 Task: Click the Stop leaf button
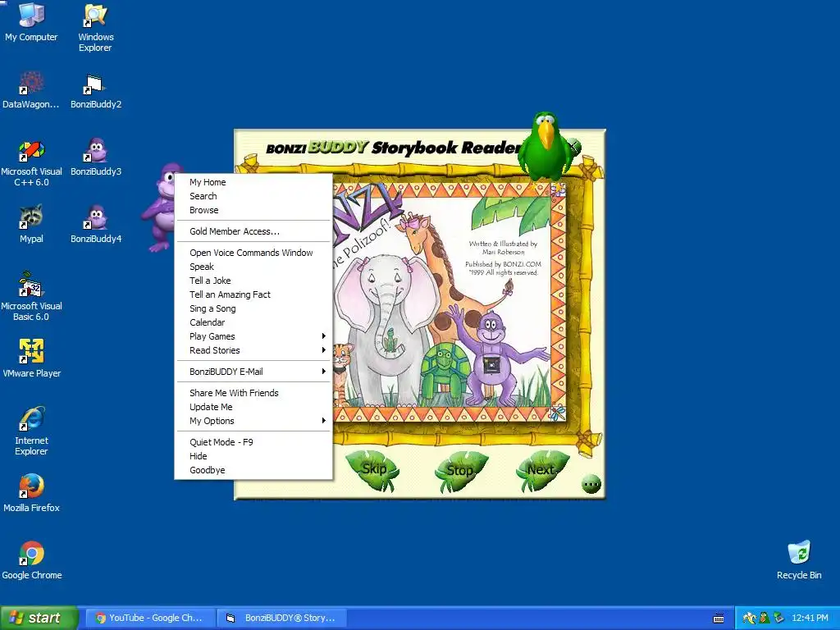point(461,470)
